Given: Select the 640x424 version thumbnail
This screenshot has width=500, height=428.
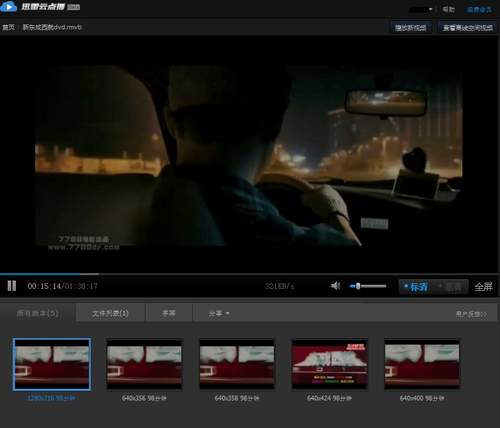Looking at the screenshot, I should pos(330,364).
